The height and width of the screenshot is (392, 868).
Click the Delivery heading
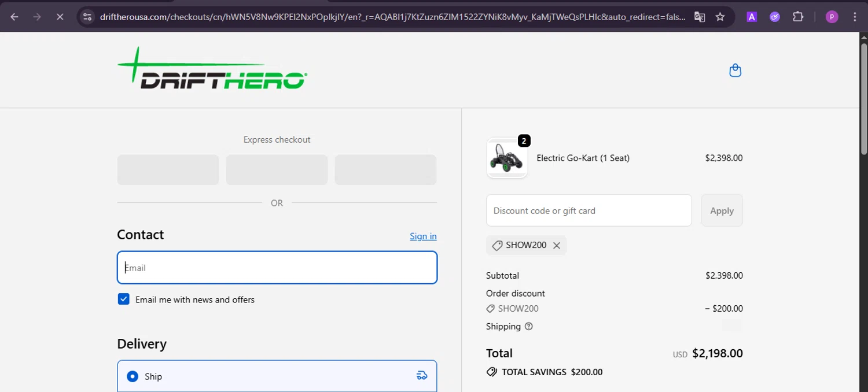pos(142,343)
